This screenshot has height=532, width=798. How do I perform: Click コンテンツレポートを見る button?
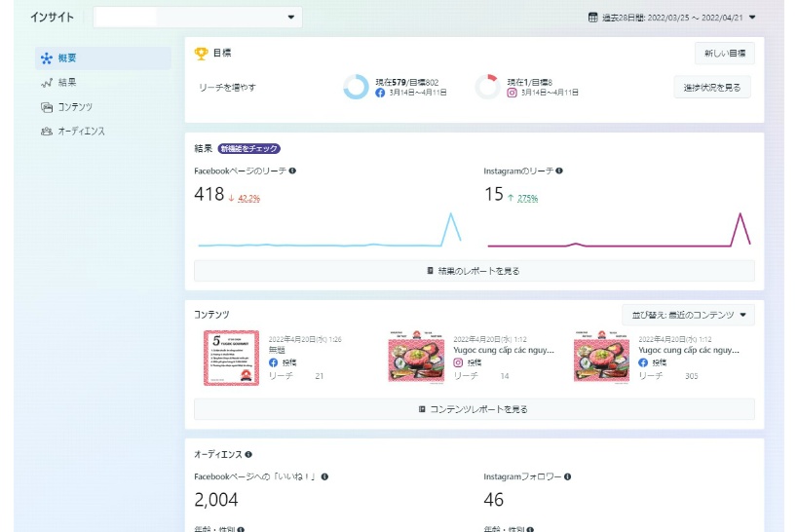coord(475,409)
